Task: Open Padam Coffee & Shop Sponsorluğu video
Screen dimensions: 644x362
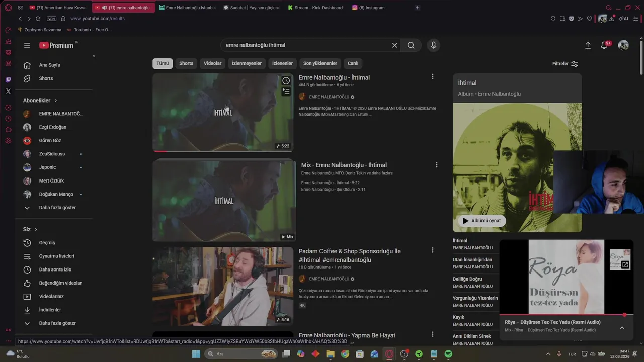Action: [350, 255]
